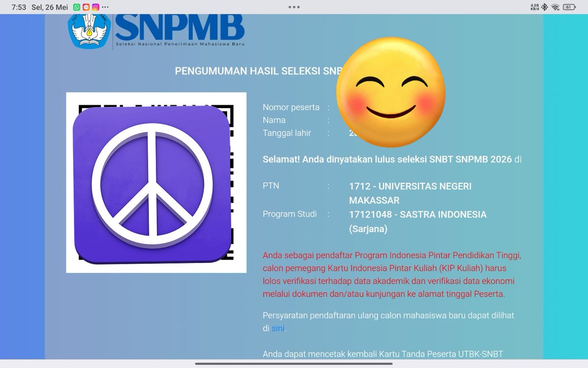The height and width of the screenshot is (368, 588).
Task: Tap the Bluetooth status icon
Action: pyautogui.click(x=544, y=7)
